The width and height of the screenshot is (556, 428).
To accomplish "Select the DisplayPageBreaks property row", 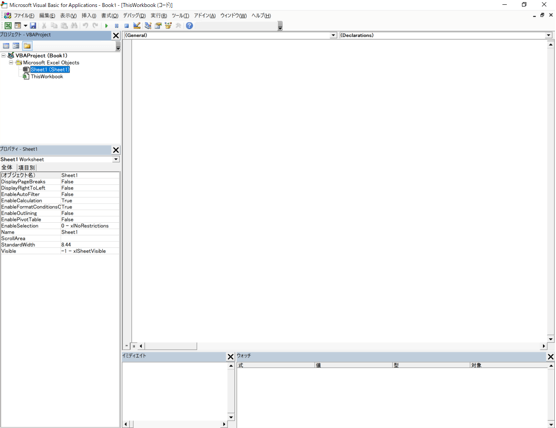I will 60,182.
